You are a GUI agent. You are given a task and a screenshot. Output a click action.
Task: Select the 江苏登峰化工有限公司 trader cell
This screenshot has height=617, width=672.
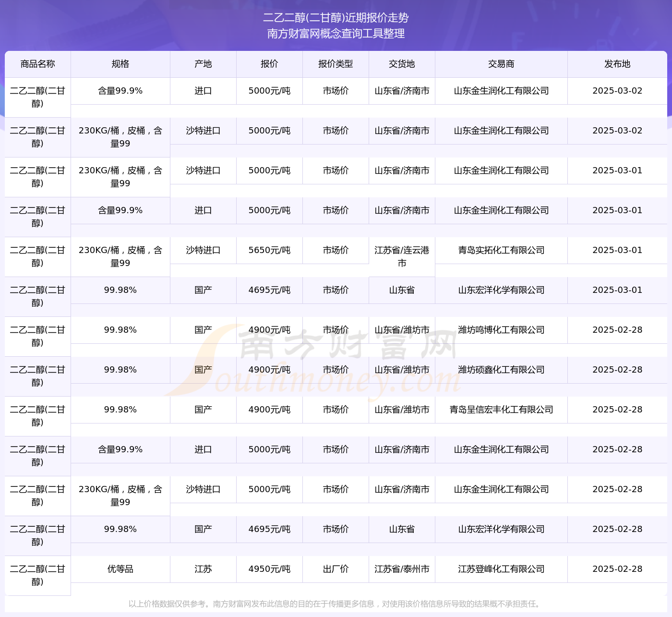click(x=501, y=569)
